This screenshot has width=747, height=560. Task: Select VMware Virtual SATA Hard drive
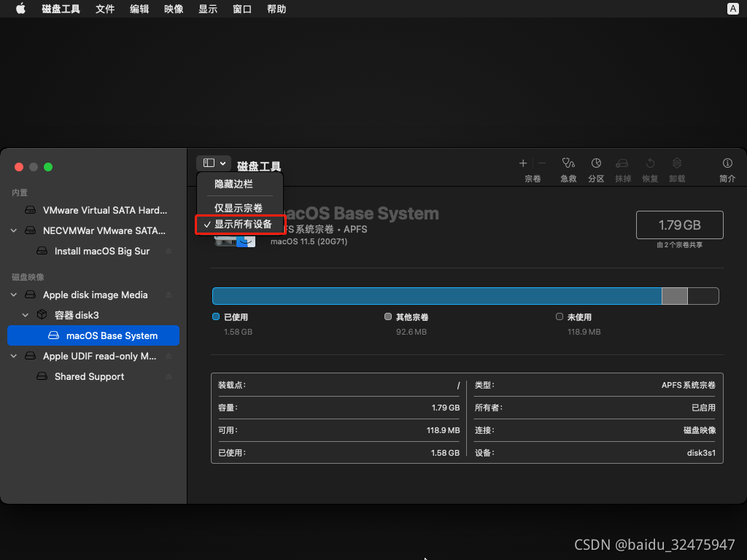(104, 210)
